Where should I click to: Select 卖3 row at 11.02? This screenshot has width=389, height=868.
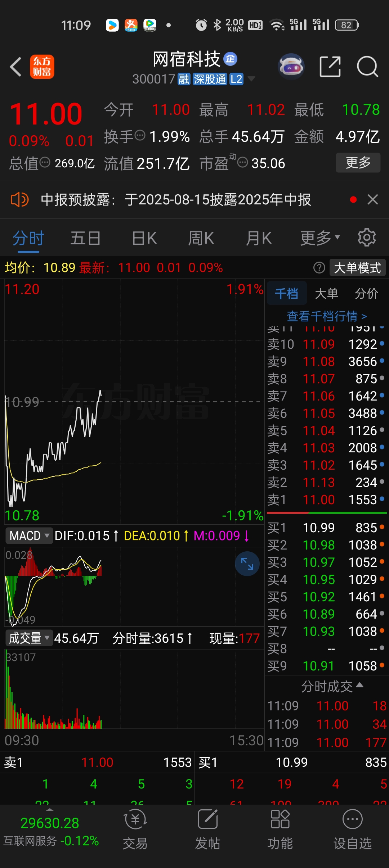point(326,465)
